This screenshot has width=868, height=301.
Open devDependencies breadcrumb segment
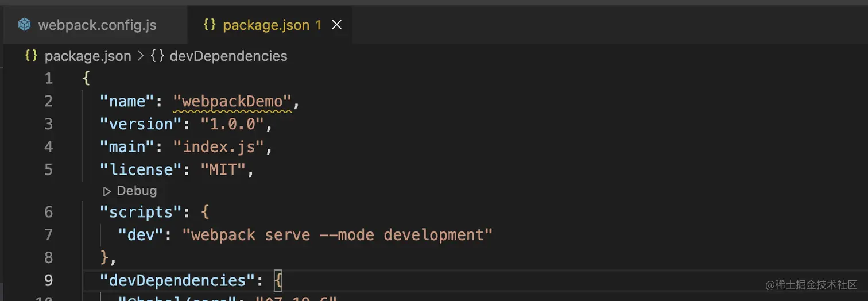click(228, 56)
